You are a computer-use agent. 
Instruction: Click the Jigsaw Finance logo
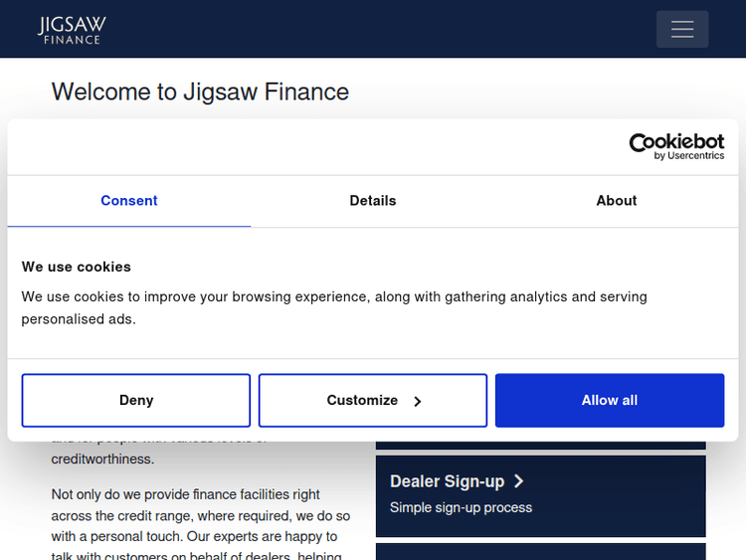tap(72, 30)
